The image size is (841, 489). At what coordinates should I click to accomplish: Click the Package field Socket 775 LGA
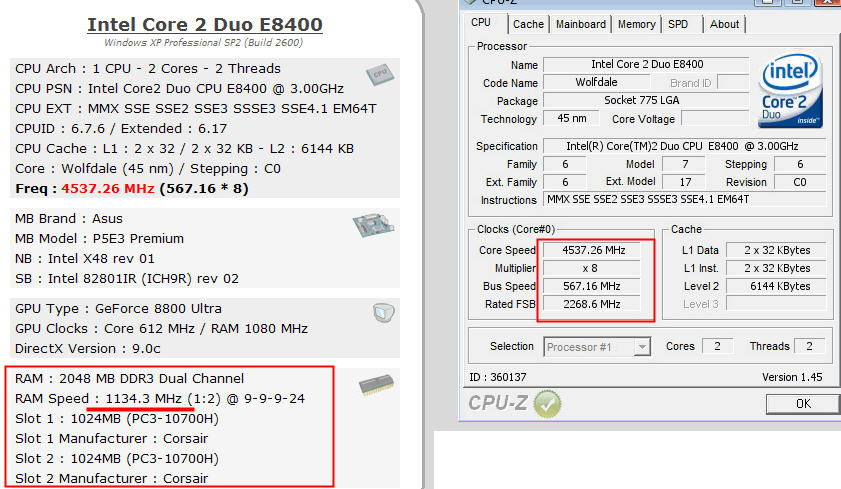(646, 100)
